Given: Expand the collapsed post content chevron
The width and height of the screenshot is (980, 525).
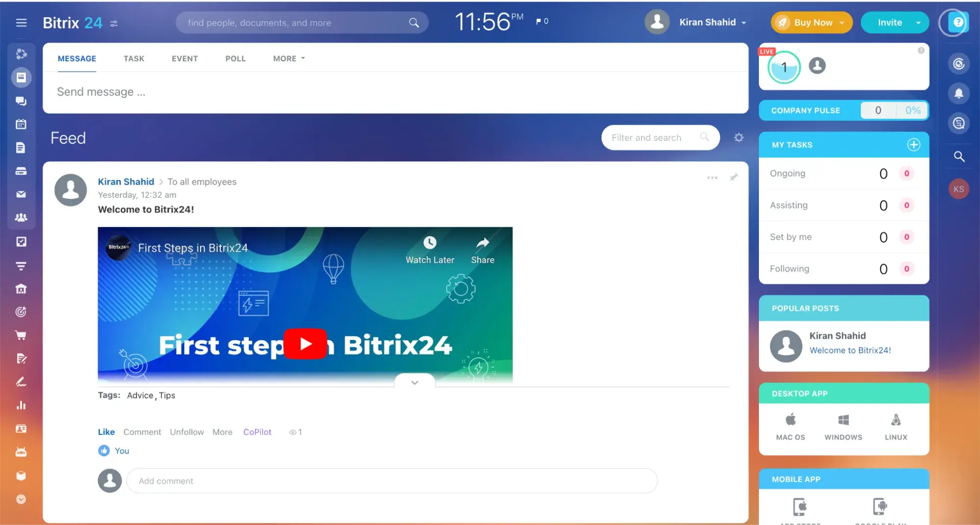Looking at the screenshot, I should pos(415,383).
